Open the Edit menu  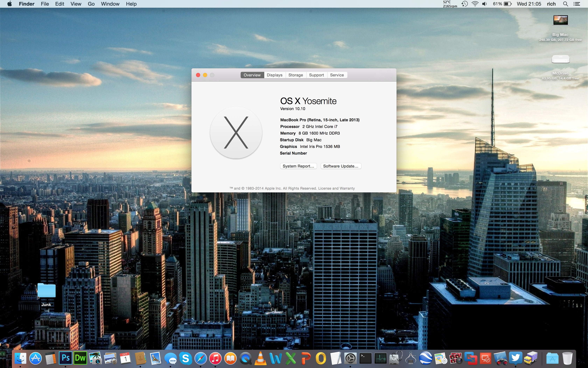pyautogui.click(x=59, y=4)
